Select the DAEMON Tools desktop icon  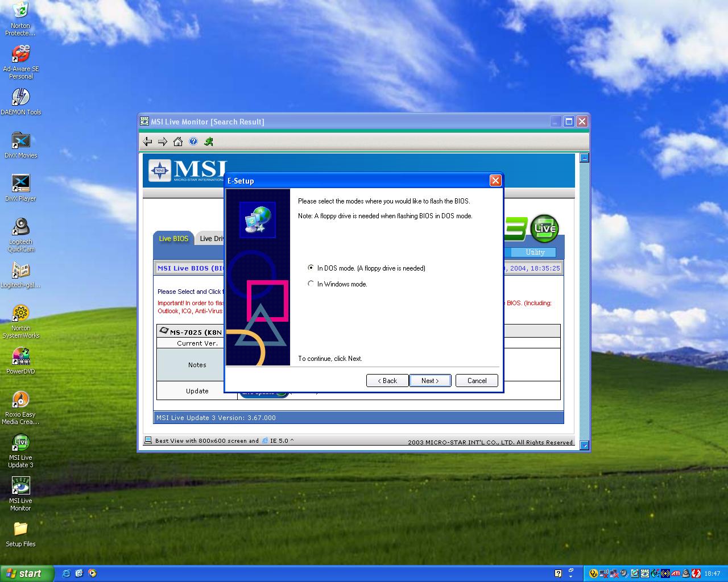tap(20, 101)
